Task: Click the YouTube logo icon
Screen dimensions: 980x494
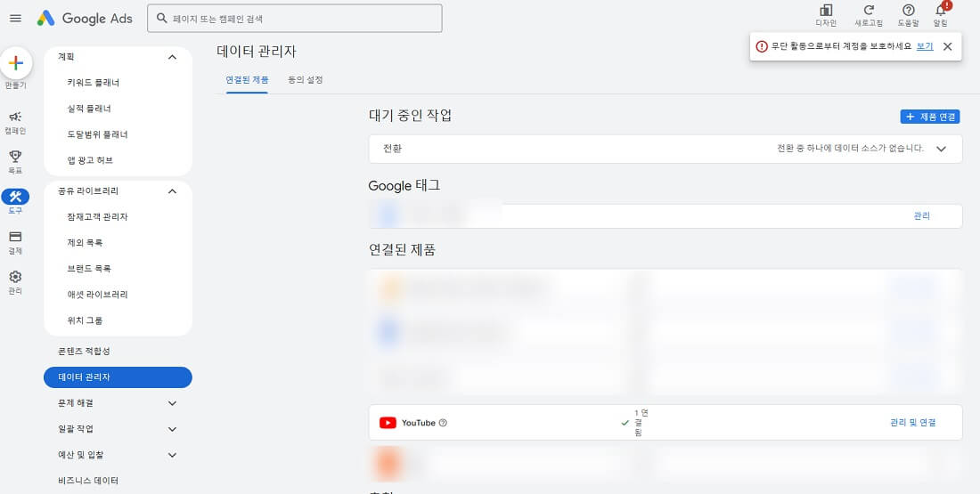Action: click(388, 423)
